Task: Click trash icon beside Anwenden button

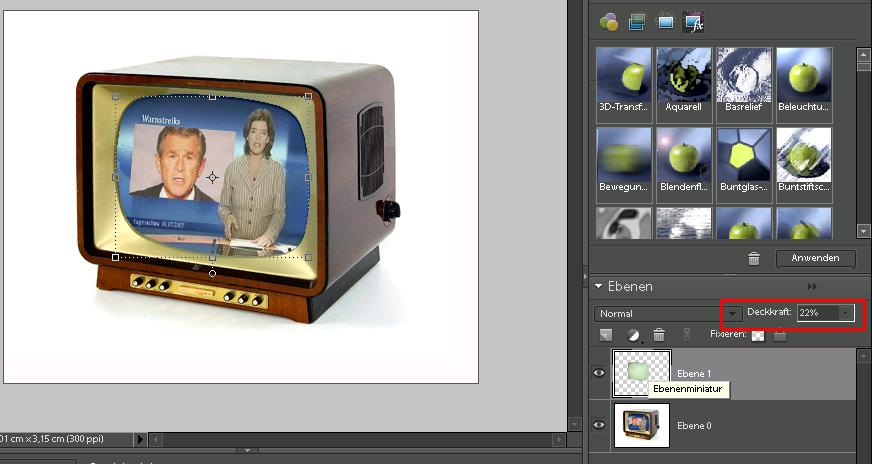Action: (x=754, y=258)
